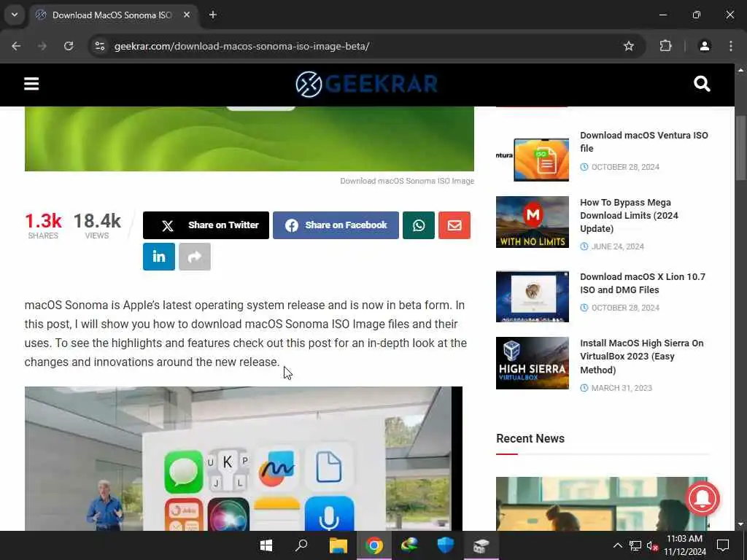
Task: Open How To Bypass Mega Download Limits article
Action: coord(629,215)
